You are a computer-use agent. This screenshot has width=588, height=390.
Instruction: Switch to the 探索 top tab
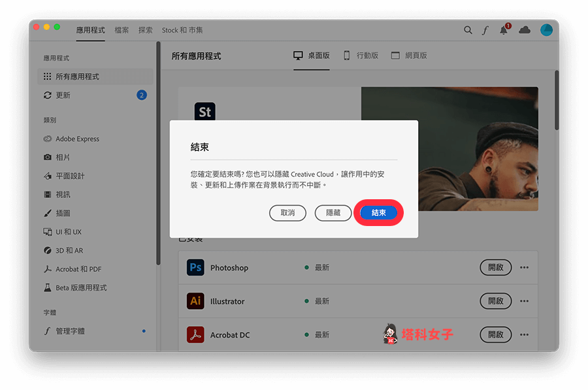point(146,30)
